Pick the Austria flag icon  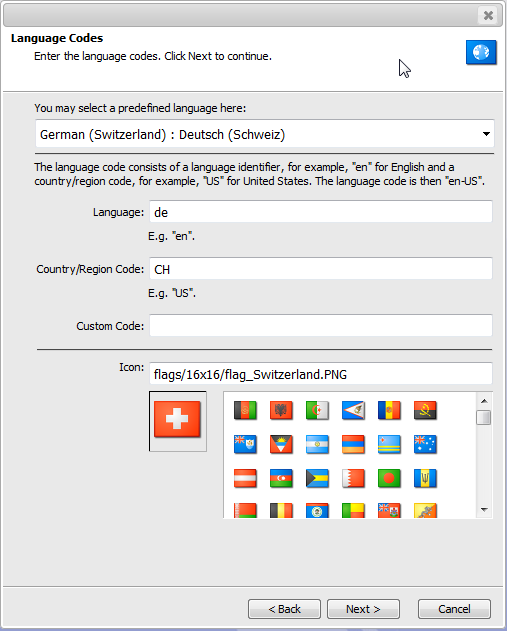tap(245, 478)
